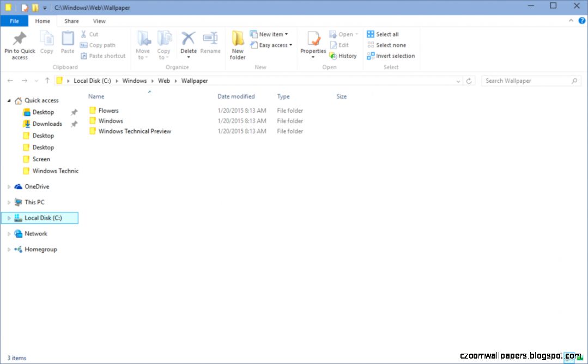Screen dimensions: 588x364
Task: Click the Delete icon in the ribbon
Action: click(188, 41)
